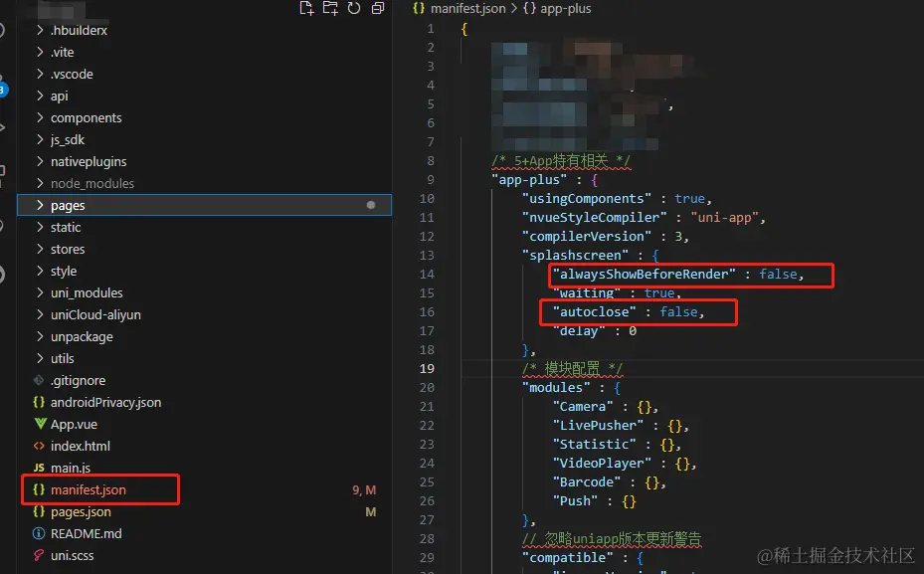Click the "LivePusher" module entry

coord(598,425)
